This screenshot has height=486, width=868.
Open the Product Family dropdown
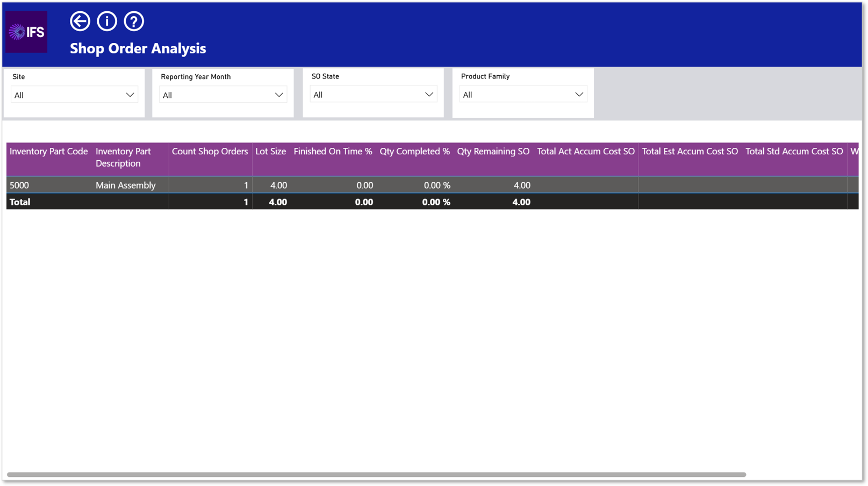tap(523, 95)
